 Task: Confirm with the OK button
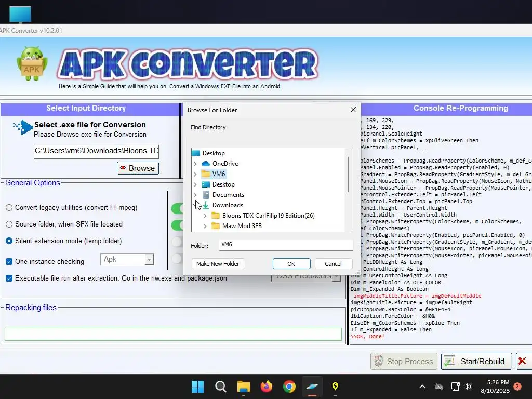[x=291, y=264]
